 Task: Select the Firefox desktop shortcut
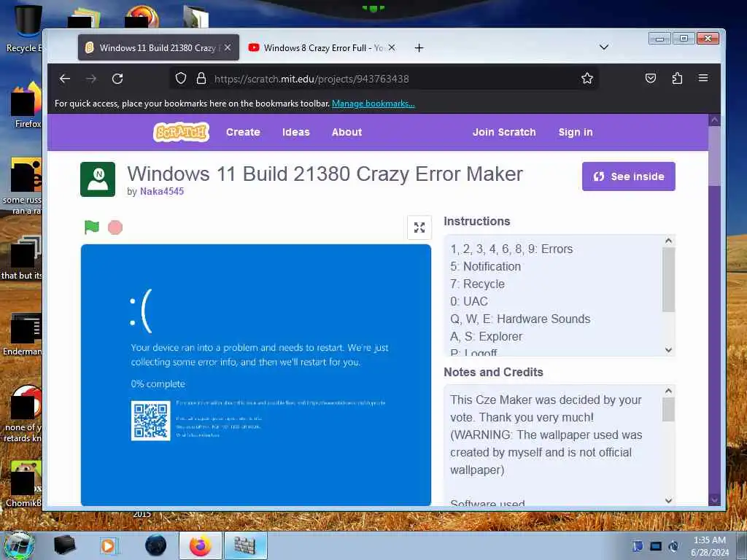pos(26,105)
